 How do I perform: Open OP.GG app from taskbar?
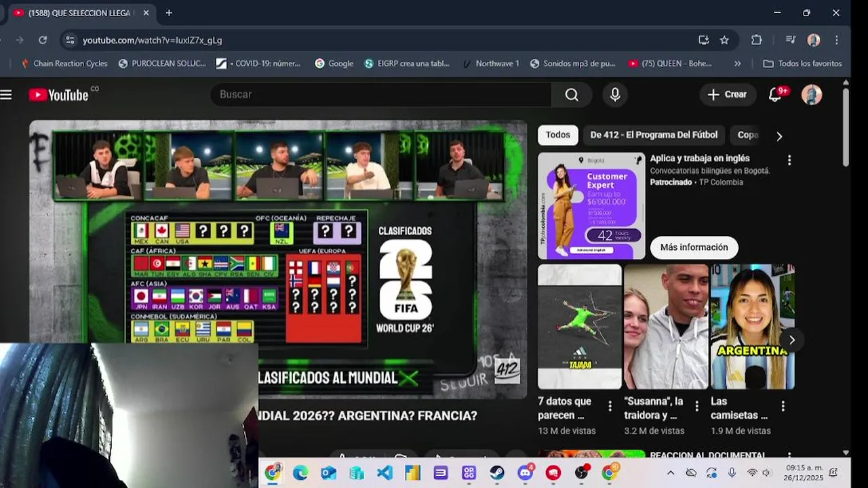coord(469,473)
